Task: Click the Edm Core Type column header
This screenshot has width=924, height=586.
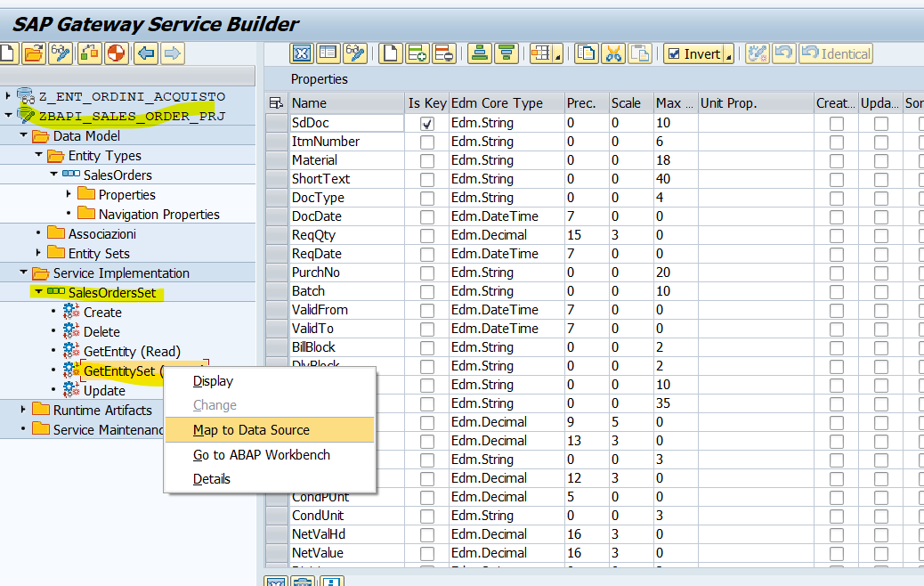Action: pyautogui.click(x=507, y=103)
